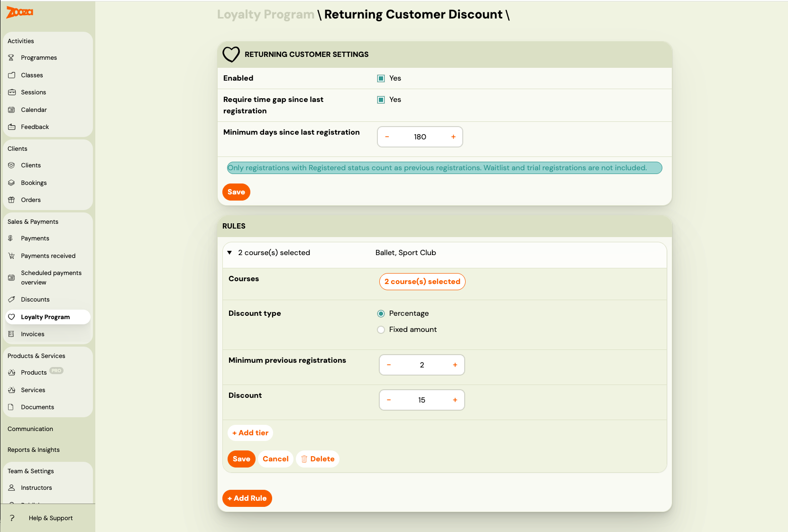
Task: Select the Feedback icon in the sidebar
Action: pyautogui.click(x=11, y=127)
